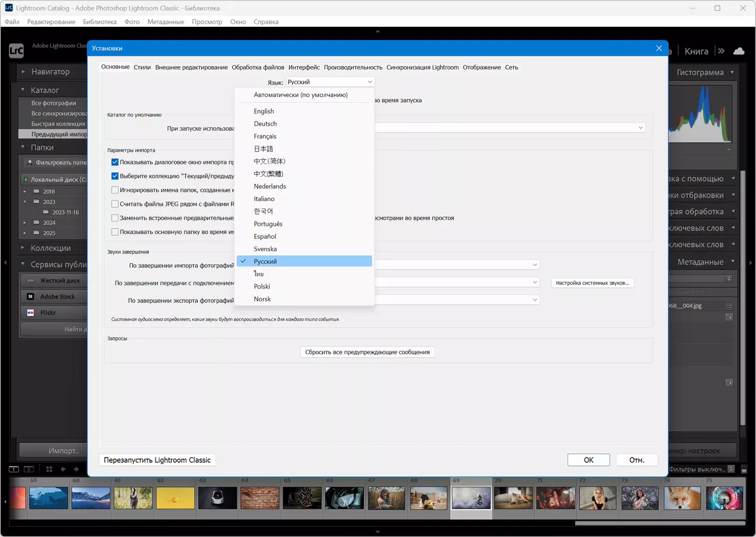Collapse the Гистограмма panel
756x537 pixels.
pyautogui.click(x=732, y=72)
